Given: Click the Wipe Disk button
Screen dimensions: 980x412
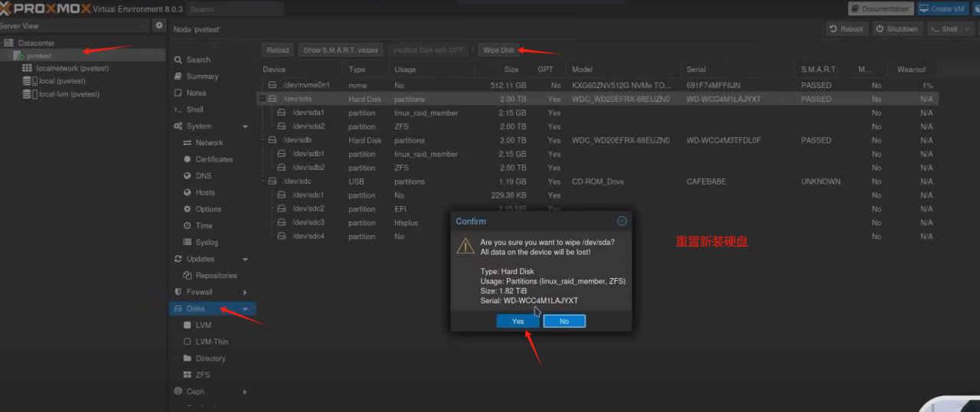Looking at the screenshot, I should pos(498,50).
